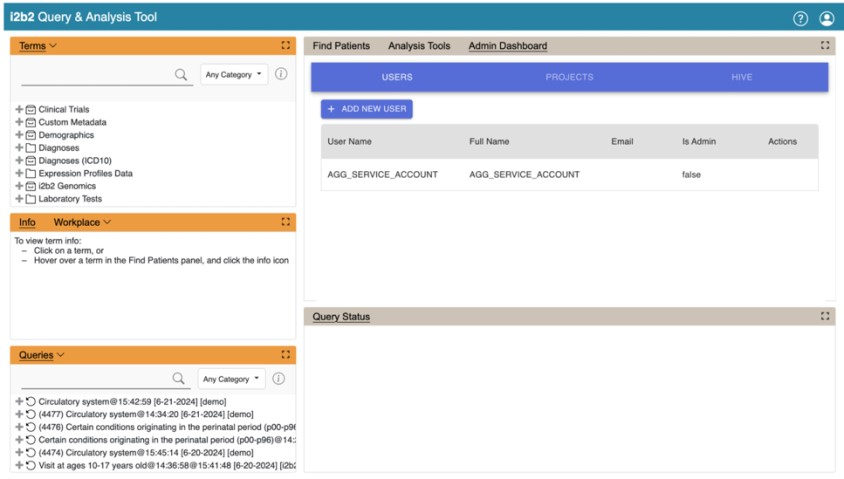The height and width of the screenshot is (479, 844).
Task: Click the Terms search info icon
Action: point(281,74)
